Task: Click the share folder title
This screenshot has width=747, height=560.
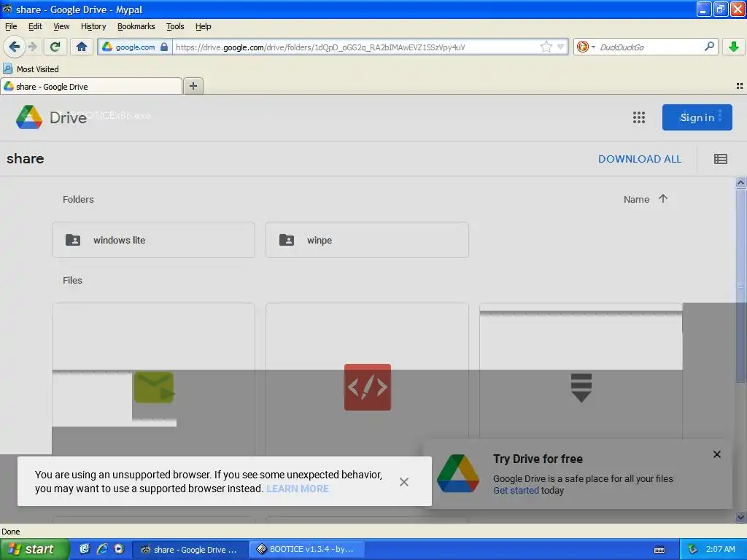Action: (x=26, y=158)
